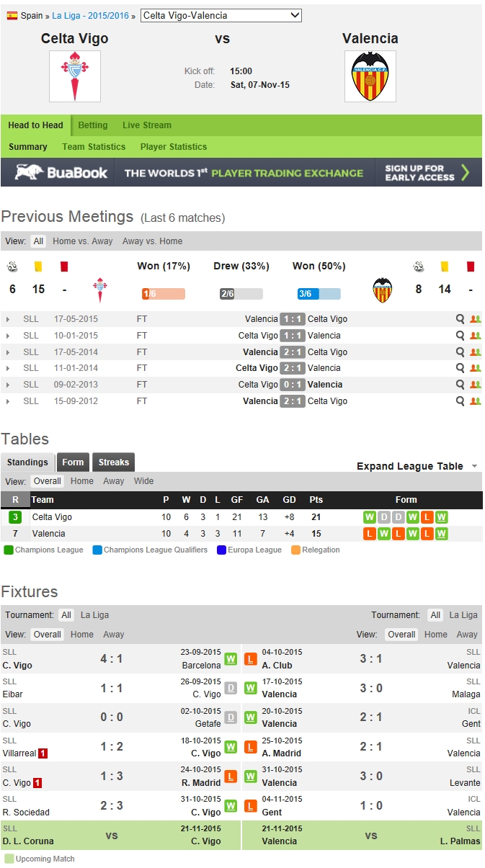Click the BuaBook sign-up banner
This screenshot has width=485, height=868.
241,173
